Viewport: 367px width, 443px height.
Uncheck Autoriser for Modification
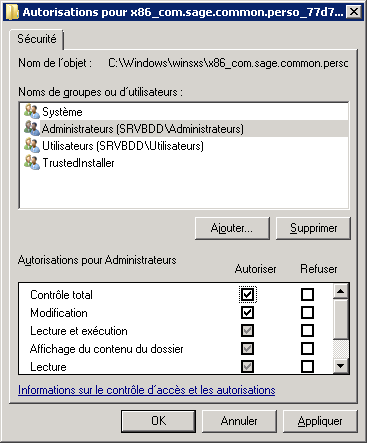tap(247, 313)
